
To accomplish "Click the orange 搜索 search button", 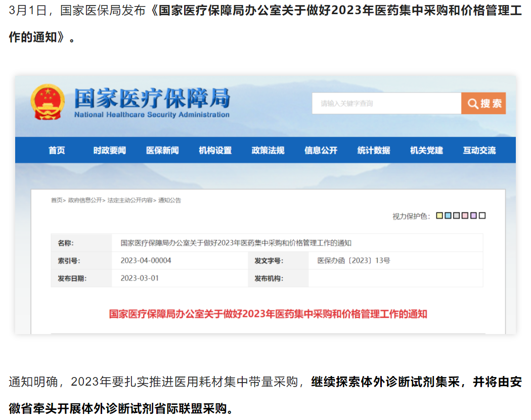I will click(483, 103).
